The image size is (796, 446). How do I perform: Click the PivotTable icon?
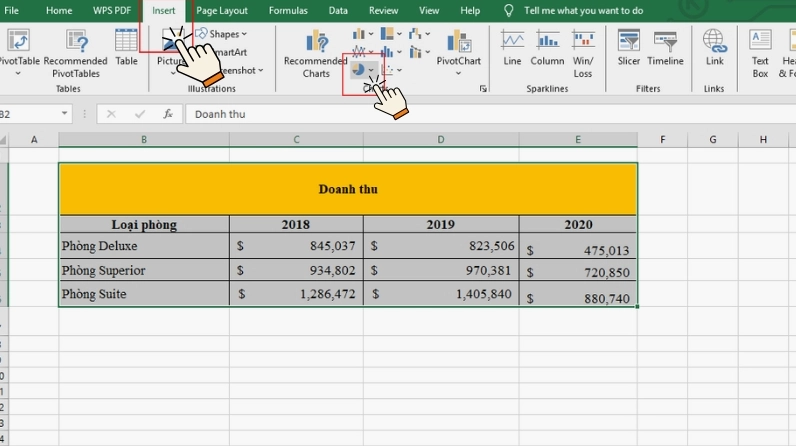coord(18,41)
